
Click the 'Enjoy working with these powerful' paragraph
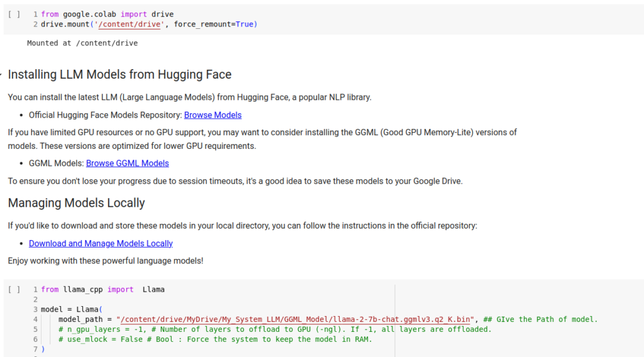(106, 261)
